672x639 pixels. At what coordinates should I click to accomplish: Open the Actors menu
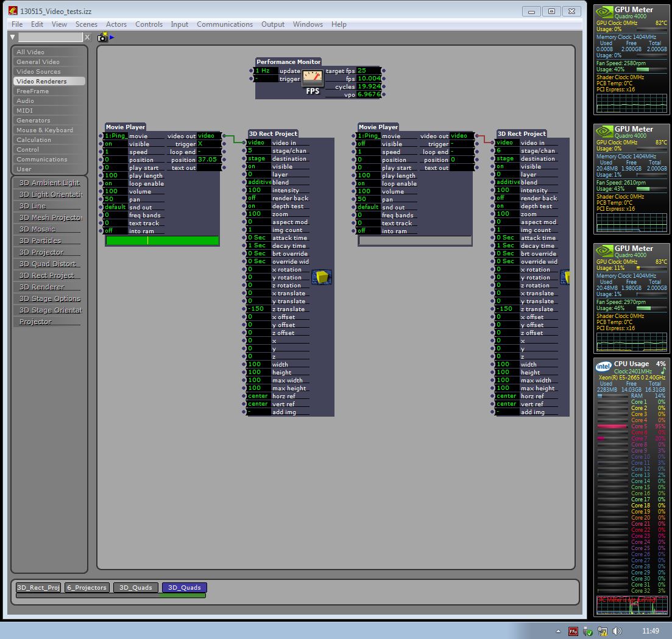[116, 24]
